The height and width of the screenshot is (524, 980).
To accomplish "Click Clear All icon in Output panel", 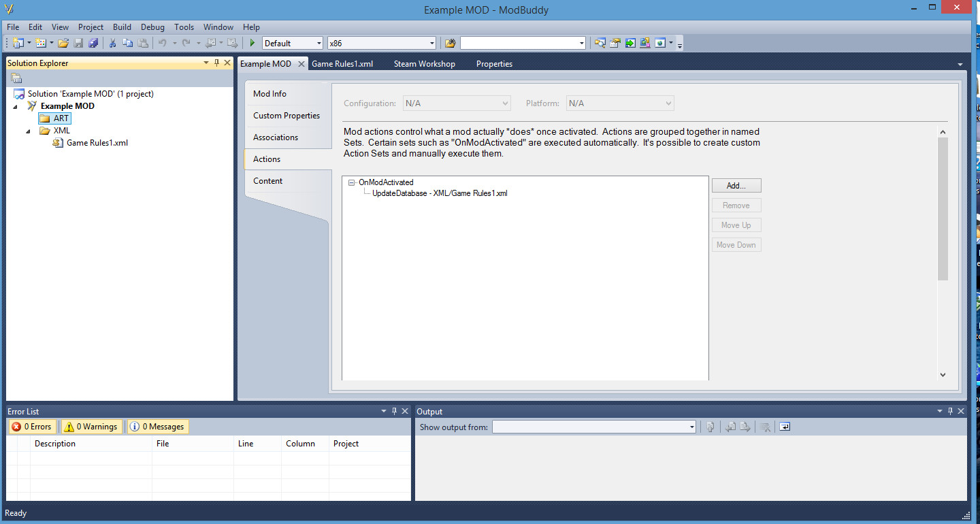I will click(x=765, y=427).
